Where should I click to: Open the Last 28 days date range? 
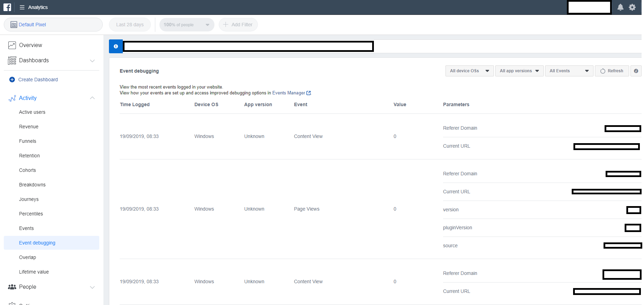pyautogui.click(x=130, y=25)
